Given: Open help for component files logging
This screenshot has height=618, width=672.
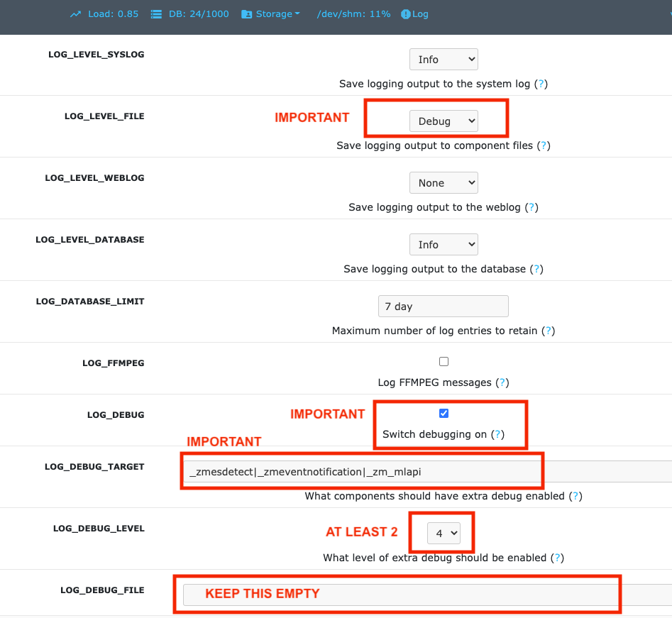Looking at the screenshot, I should [x=544, y=145].
